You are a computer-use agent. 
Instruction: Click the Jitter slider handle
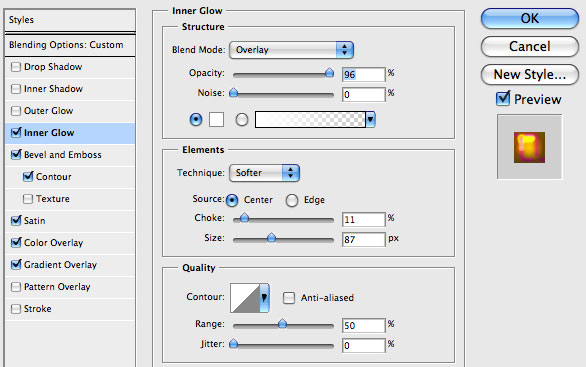[233, 343]
